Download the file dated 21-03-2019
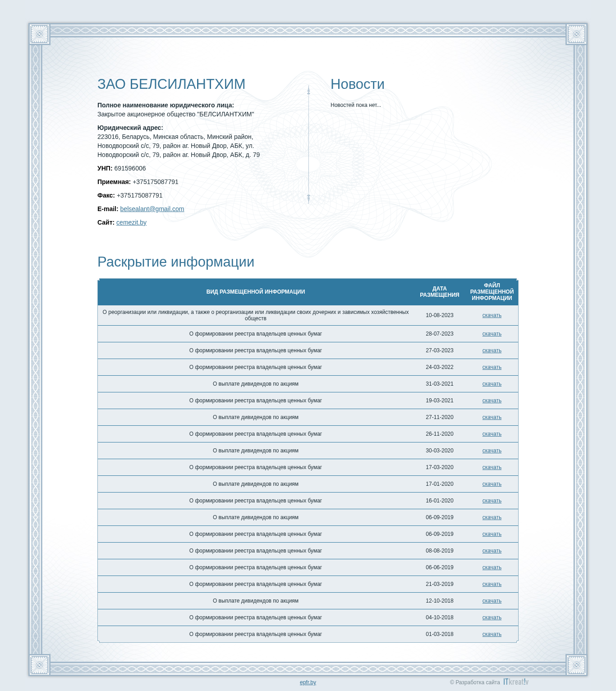This screenshot has height=691, width=616. [x=492, y=584]
